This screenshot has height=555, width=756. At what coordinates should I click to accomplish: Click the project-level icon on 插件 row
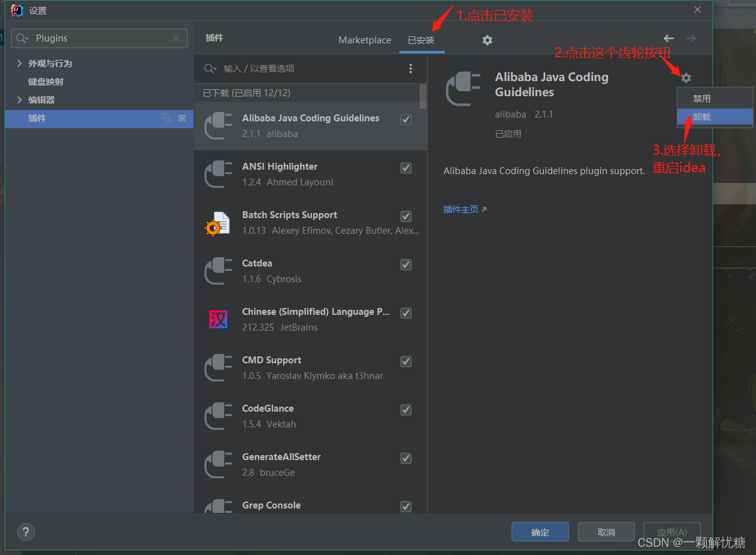pos(182,118)
